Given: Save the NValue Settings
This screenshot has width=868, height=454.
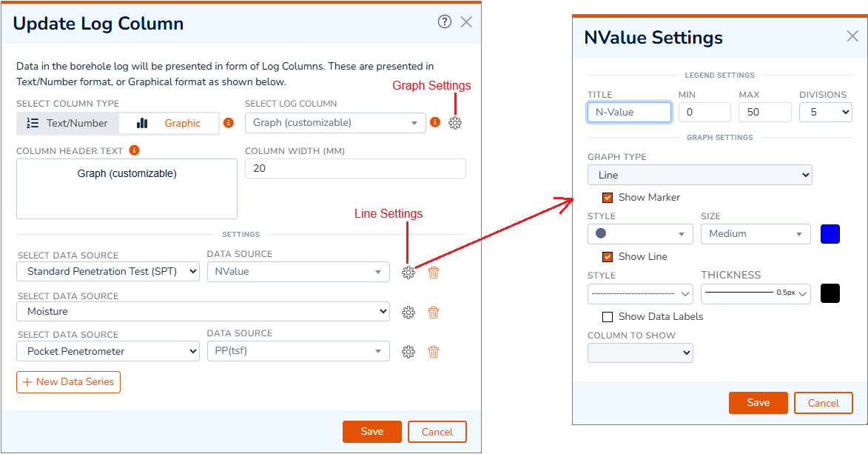Looking at the screenshot, I should 758,402.
